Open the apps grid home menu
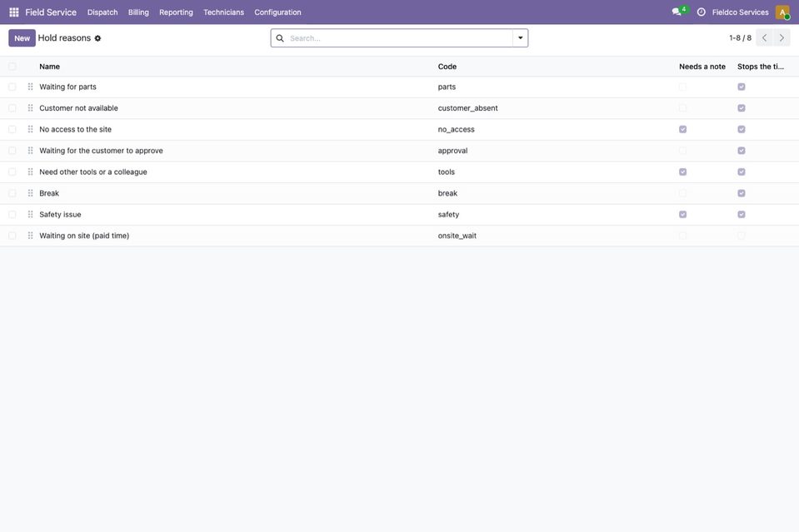Viewport: 799px width, 532px height. coord(14,12)
